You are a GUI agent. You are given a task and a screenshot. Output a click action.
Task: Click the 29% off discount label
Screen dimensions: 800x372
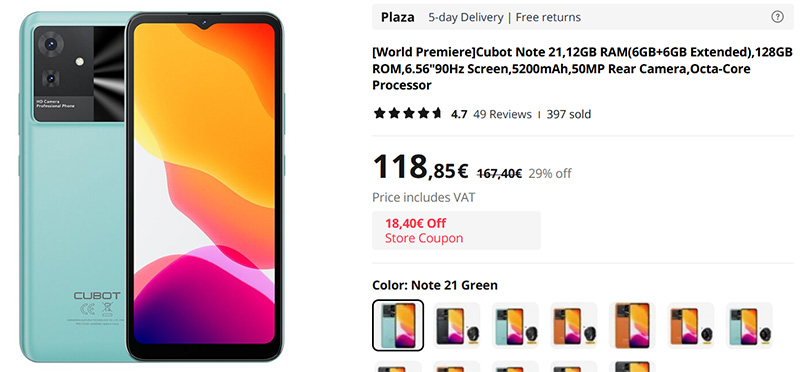coord(549,173)
